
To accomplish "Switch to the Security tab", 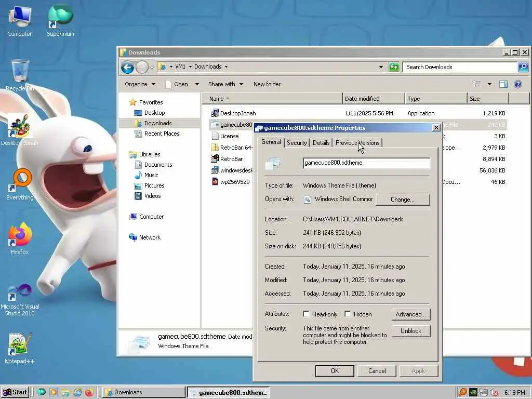I will click(297, 143).
